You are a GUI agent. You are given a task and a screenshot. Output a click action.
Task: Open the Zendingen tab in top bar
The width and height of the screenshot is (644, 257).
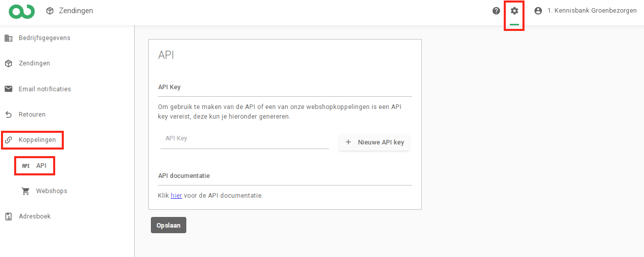70,11
